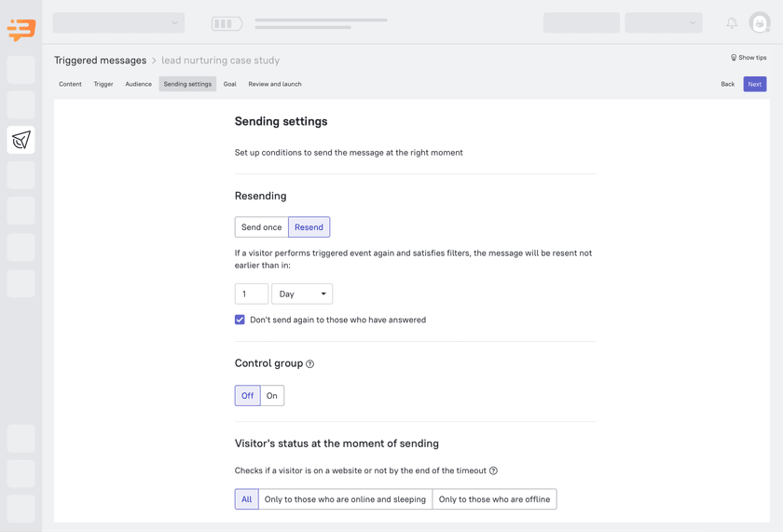Expand the top-left project dropdown

[118, 22]
